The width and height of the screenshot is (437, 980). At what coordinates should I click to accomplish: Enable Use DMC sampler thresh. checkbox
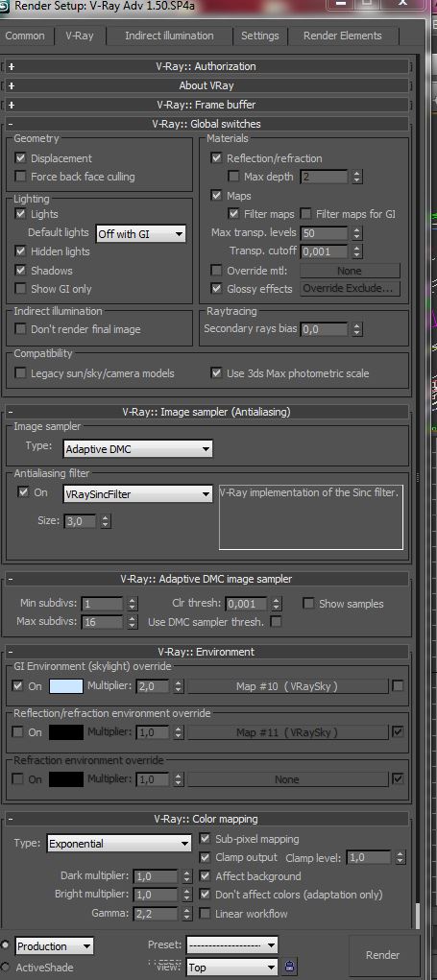(275, 622)
